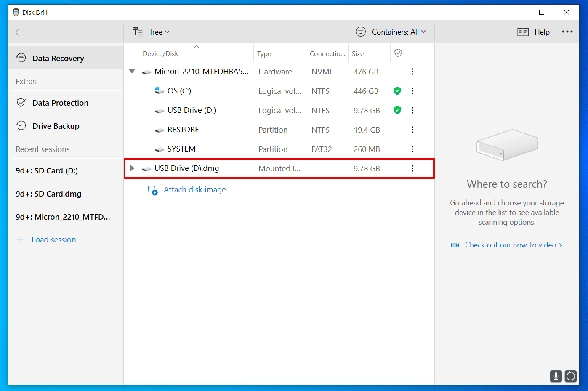Open options menu for RESTORE row
The image size is (588, 391).
pyautogui.click(x=412, y=130)
